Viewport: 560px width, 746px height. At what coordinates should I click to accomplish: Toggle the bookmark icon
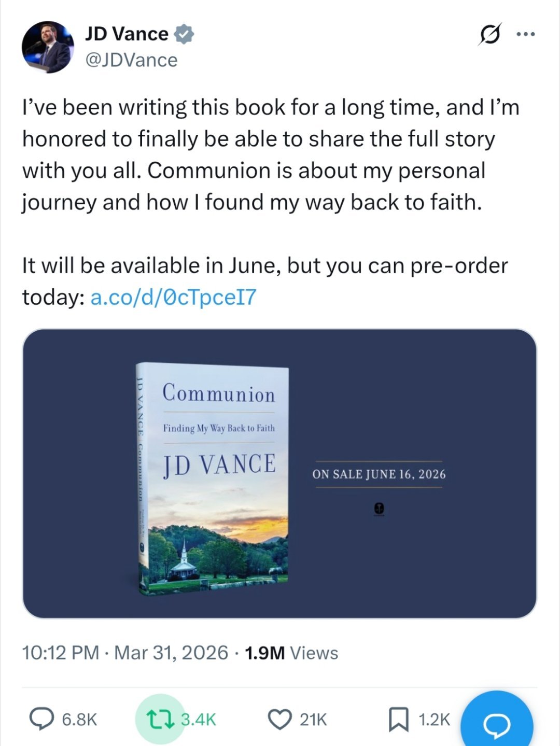pos(398,719)
